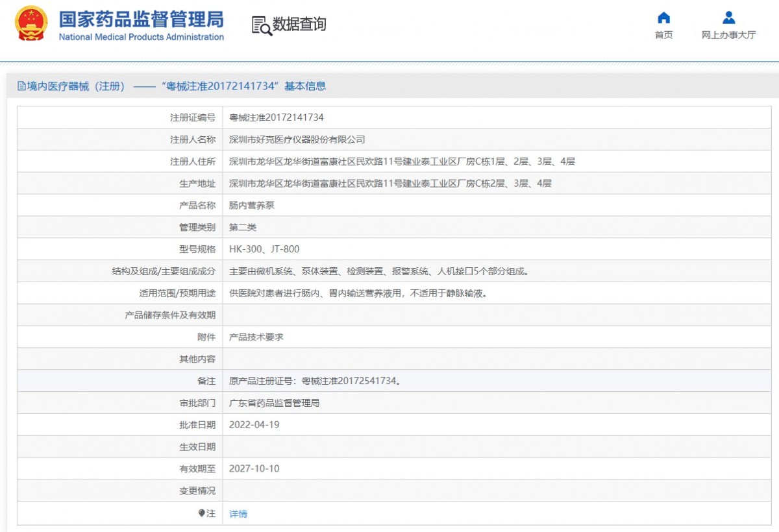Image resolution: width=779 pixels, height=532 pixels.
Task: Open the 首页 home icon
Action: (x=663, y=18)
